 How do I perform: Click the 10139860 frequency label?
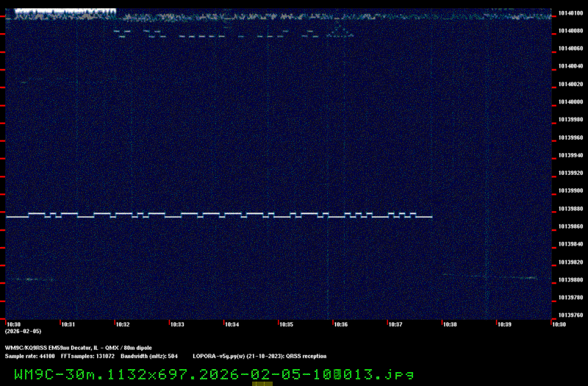[570, 226]
